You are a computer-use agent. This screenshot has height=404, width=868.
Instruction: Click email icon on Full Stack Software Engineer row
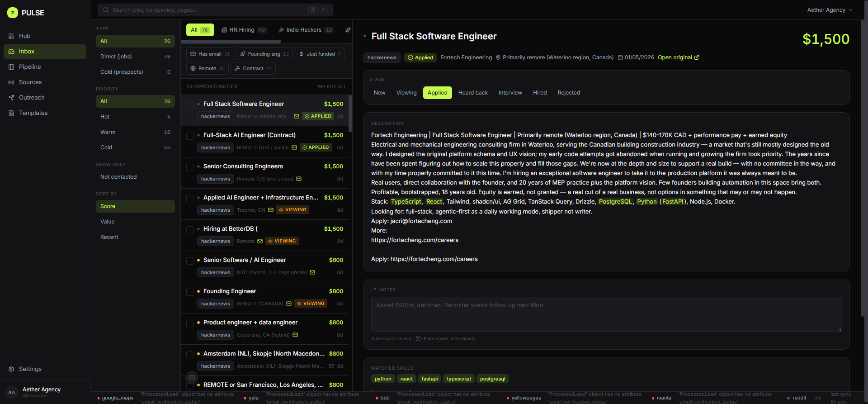tap(297, 116)
